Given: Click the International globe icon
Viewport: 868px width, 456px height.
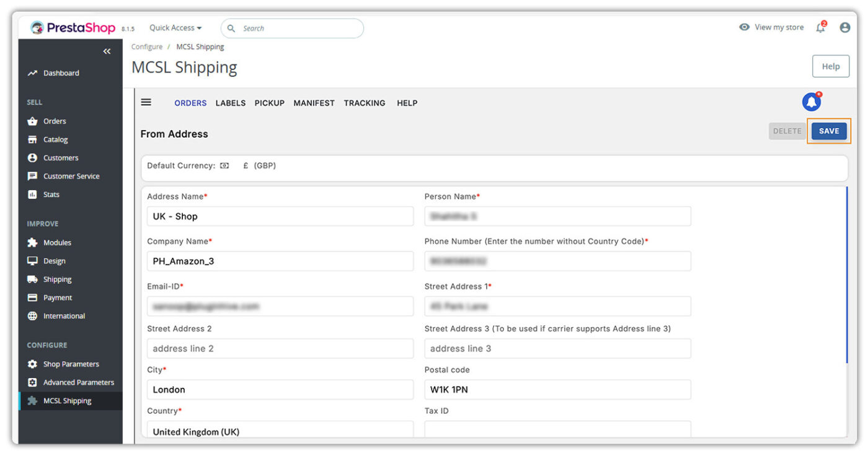Looking at the screenshot, I should pyautogui.click(x=32, y=316).
